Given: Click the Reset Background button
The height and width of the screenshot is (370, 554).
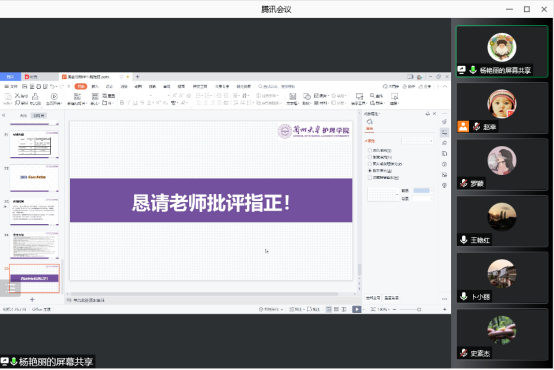Looking at the screenshot, I should (391, 298).
